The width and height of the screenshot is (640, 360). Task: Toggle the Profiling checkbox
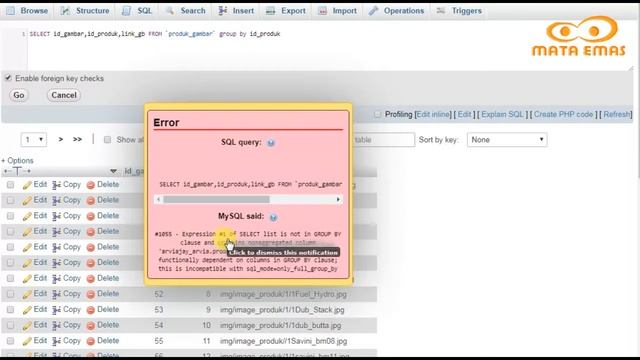(378, 115)
